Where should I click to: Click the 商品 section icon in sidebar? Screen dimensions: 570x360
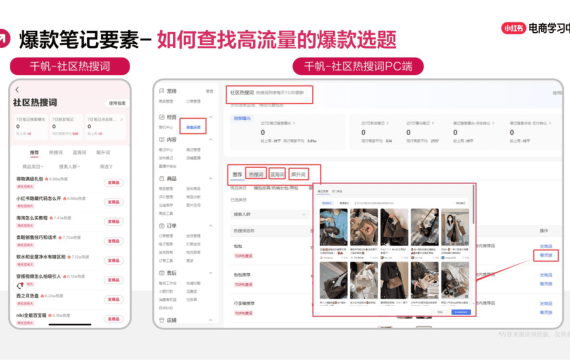(162, 179)
